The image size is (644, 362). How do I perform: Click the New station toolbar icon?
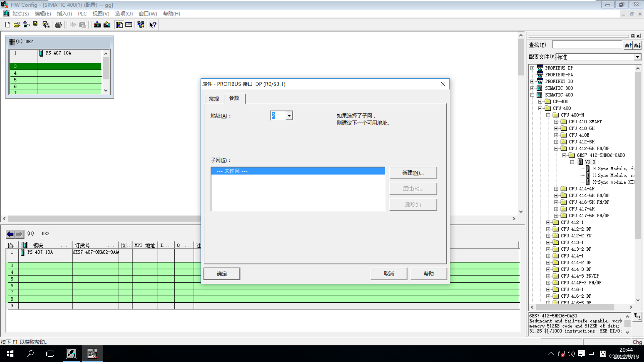point(8,25)
